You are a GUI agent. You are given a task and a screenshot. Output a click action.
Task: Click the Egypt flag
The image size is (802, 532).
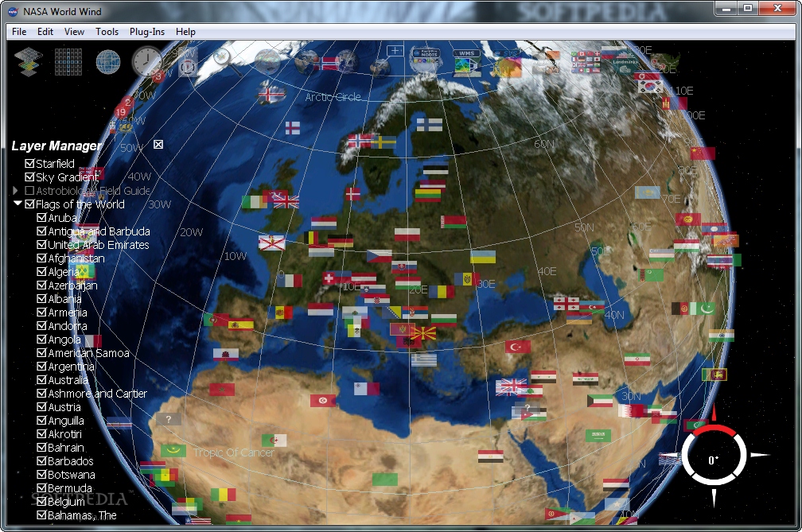click(x=490, y=456)
